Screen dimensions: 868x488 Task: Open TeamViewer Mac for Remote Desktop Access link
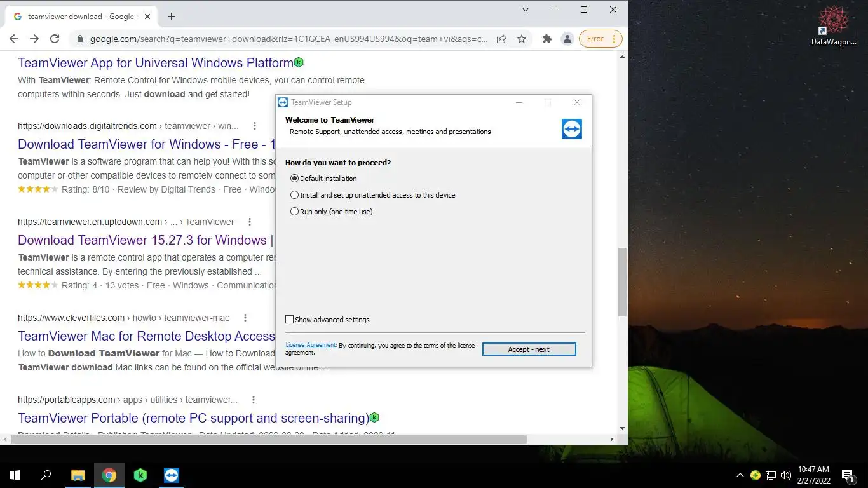click(147, 336)
